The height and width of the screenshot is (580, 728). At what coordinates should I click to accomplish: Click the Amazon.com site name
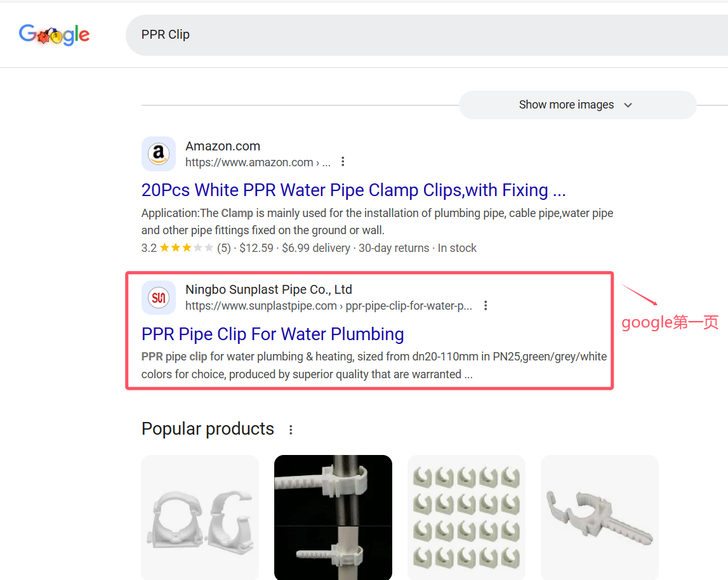pos(223,147)
